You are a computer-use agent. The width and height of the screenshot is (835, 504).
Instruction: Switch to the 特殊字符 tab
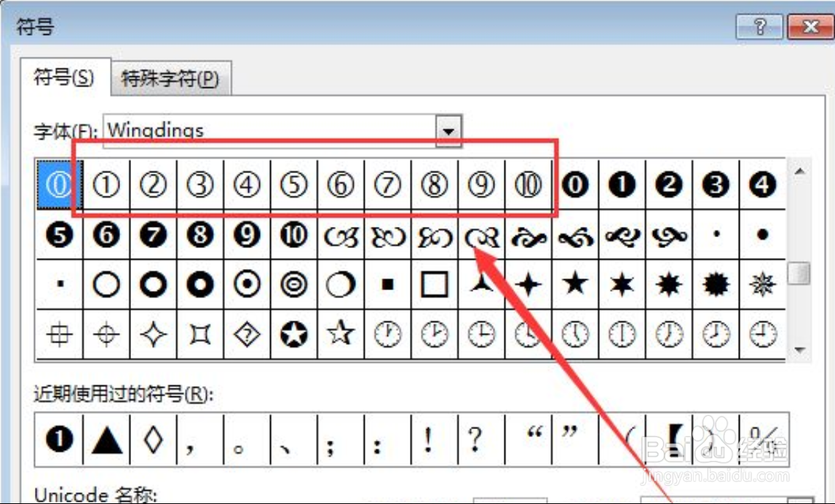point(169,79)
